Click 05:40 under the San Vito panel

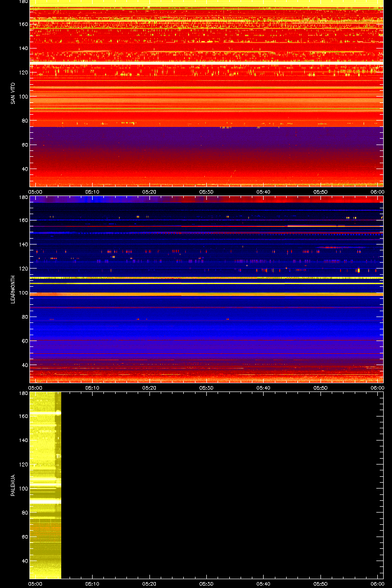pos(264,192)
